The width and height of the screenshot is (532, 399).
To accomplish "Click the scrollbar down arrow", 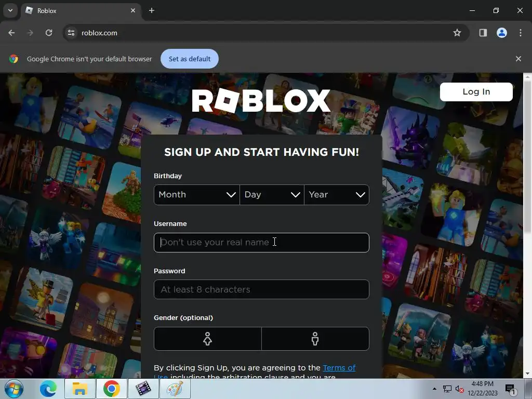I will coord(527,374).
